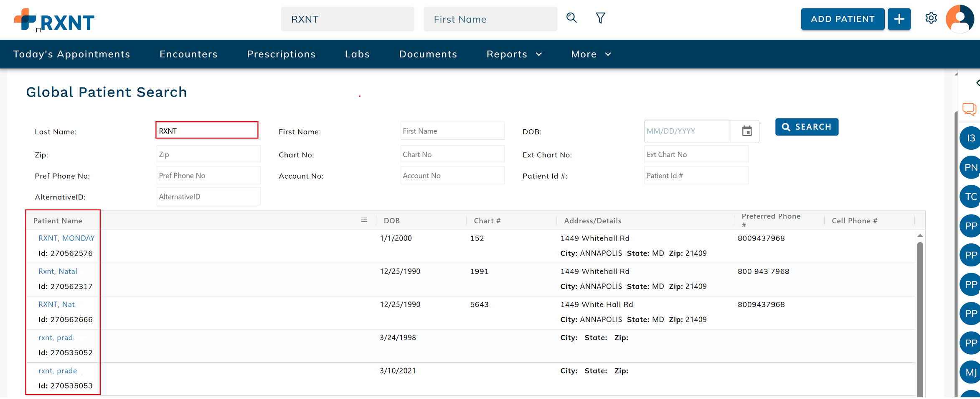The height and width of the screenshot is (399, 980).
Task: Click the magnifying glass search icon in header
Action: coord(571,18)
